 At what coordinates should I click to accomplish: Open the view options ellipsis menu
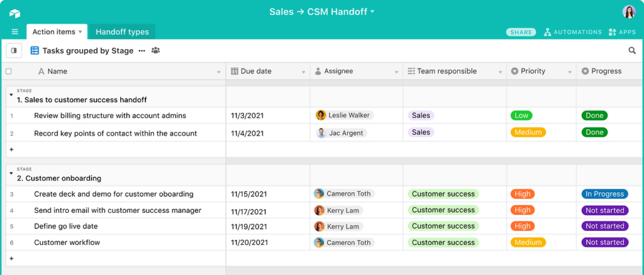click(x=142, y=51)
